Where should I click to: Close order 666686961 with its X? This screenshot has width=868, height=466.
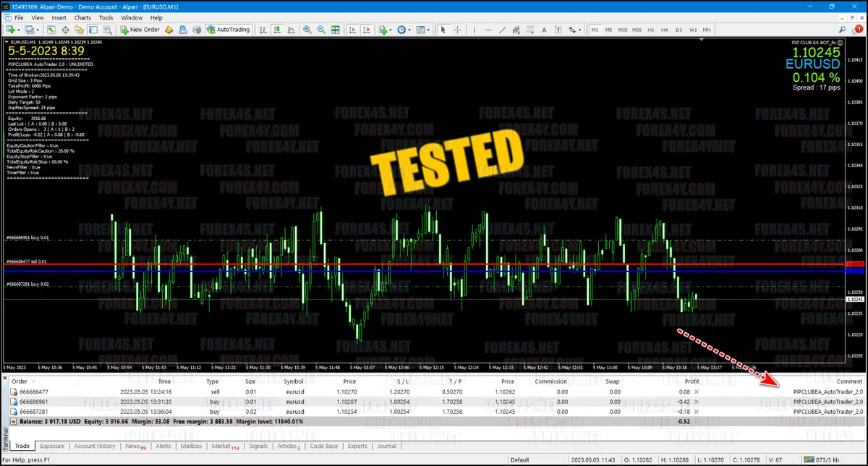click(697, 401)
